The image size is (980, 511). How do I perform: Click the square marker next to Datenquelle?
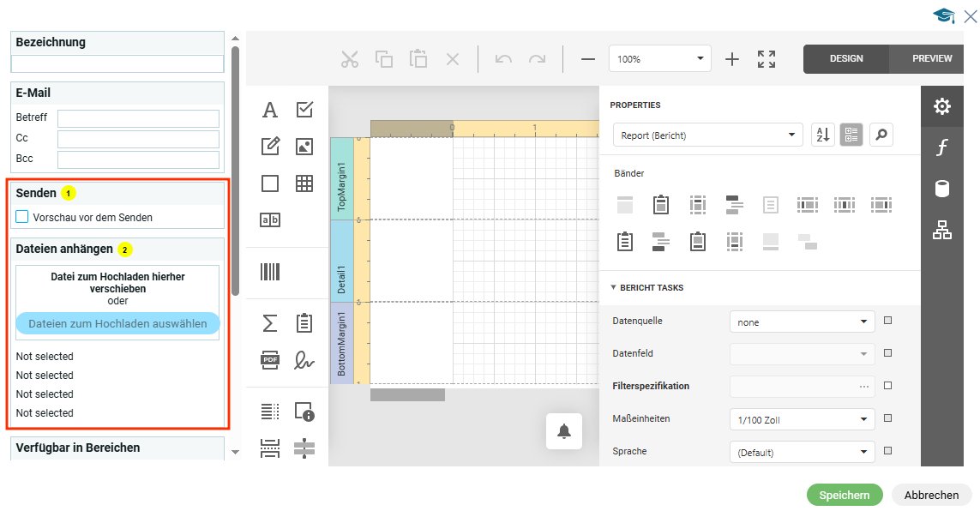(x=887, y=321)
